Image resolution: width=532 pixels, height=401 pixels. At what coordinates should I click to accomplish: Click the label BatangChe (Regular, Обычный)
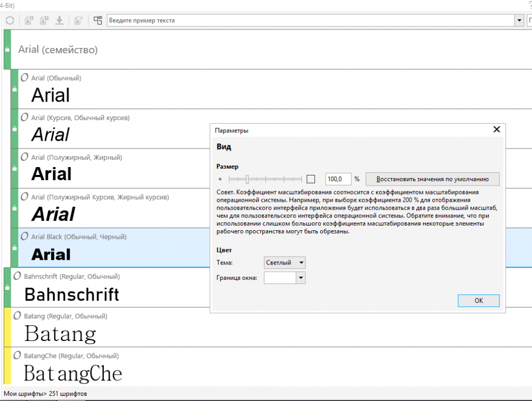tap(72, 356)
